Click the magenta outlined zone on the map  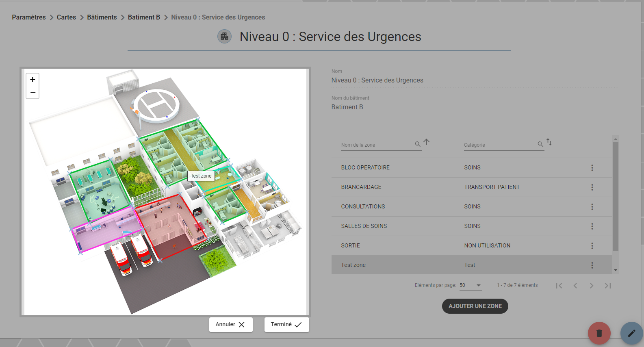106,231
